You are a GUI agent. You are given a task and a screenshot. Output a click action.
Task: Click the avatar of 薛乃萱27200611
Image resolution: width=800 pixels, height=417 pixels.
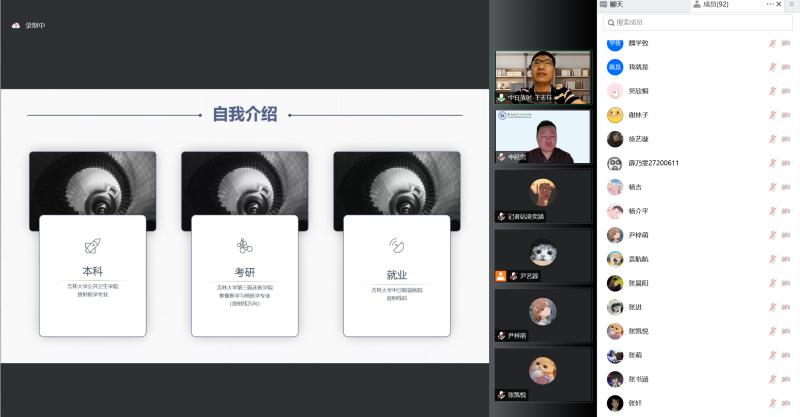(615, 163)
